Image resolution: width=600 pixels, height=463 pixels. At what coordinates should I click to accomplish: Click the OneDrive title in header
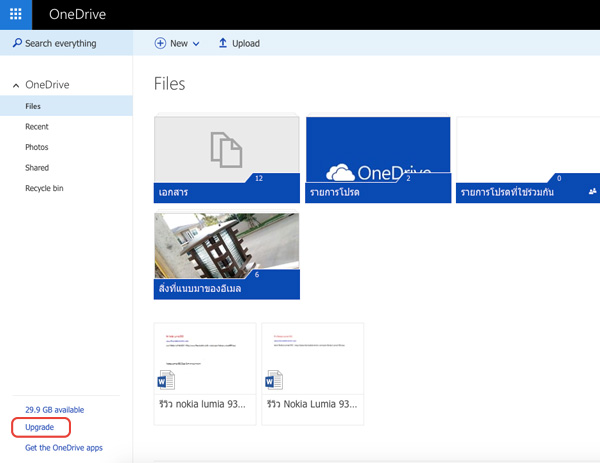77,15
